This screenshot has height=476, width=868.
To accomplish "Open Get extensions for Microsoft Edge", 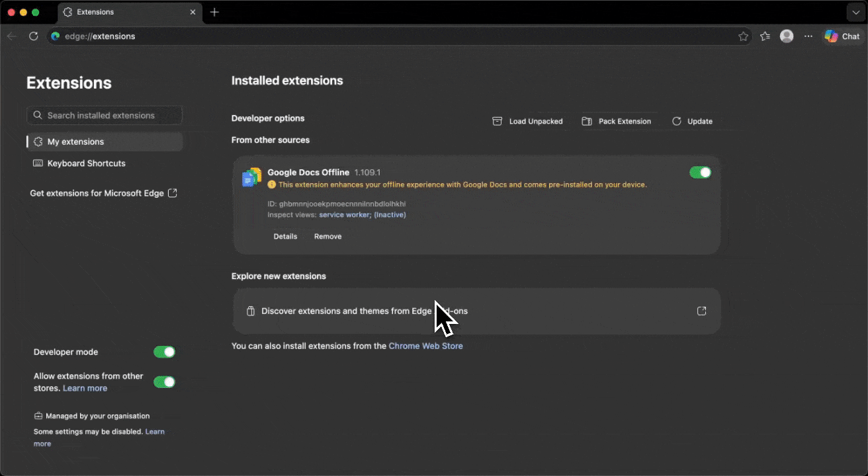I will click(103, 193).
